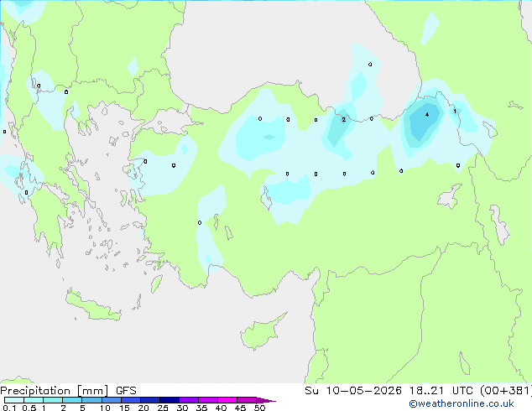Click the legend label '50'
This screenshot has width=532, height=411.
coord(259,408)
